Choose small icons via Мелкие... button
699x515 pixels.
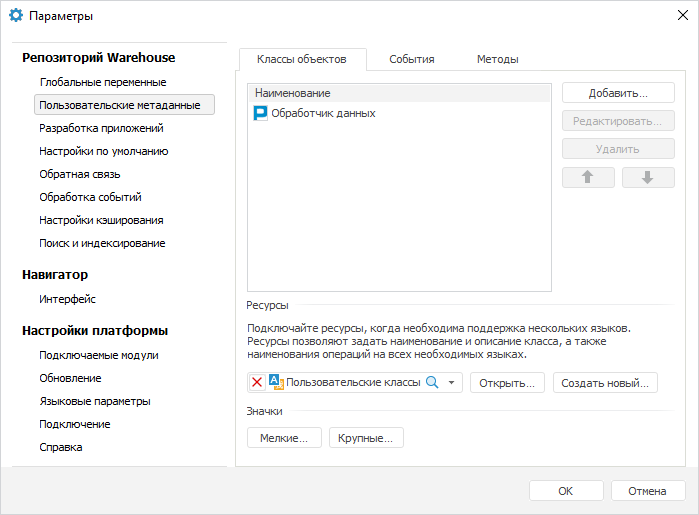pyautogui.click(x=284, y=438)
